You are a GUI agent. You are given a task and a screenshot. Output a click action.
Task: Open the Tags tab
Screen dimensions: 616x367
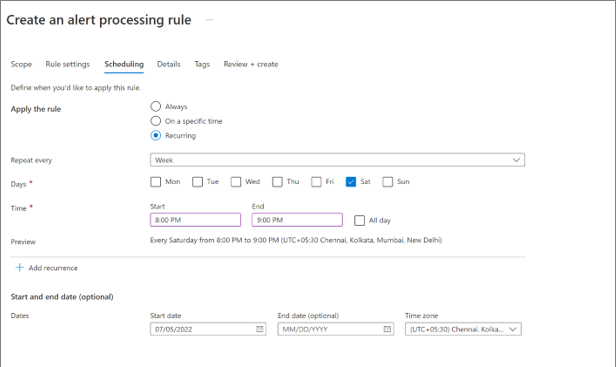point(202,64)
